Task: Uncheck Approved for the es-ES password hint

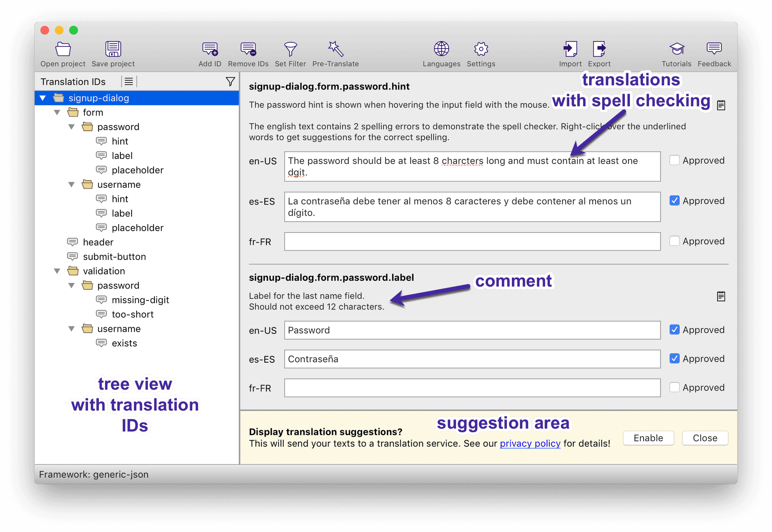Action: point(675,201)
